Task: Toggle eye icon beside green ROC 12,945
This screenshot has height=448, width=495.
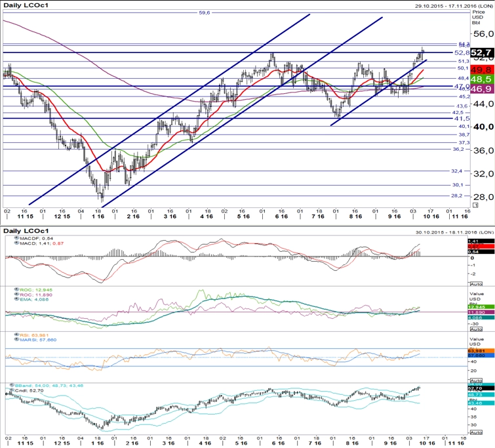Action: pos(17,289)
